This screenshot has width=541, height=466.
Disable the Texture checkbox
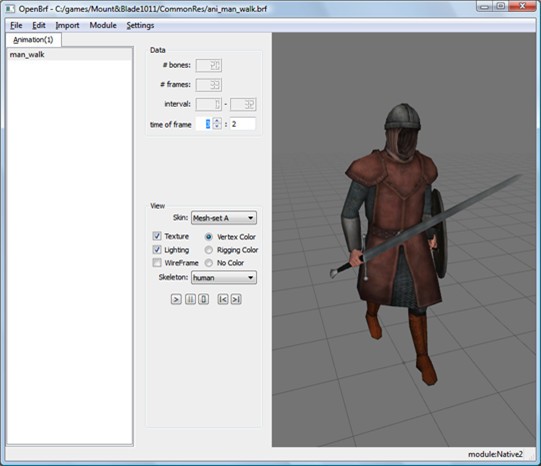tap(157, 236)
